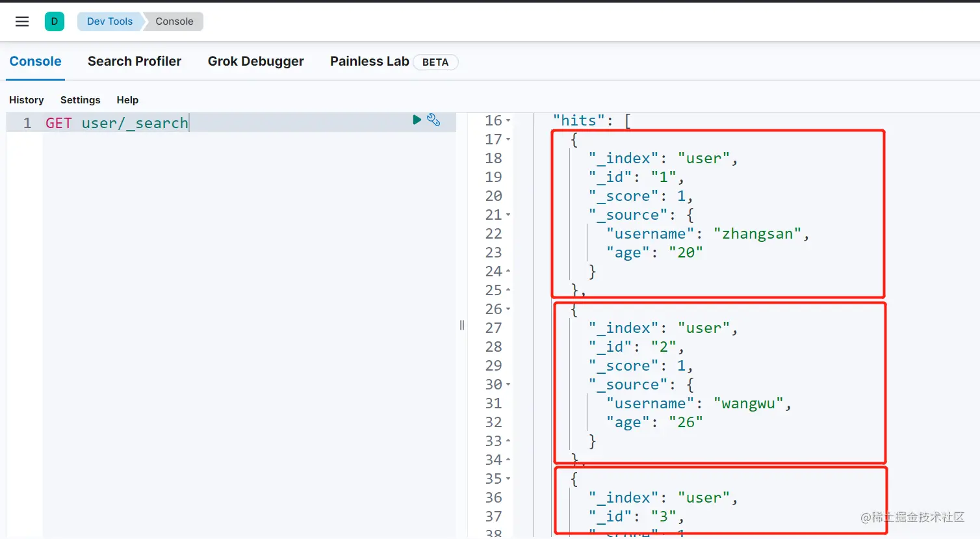Click the fold end marker at line 25

coord(508,290)
